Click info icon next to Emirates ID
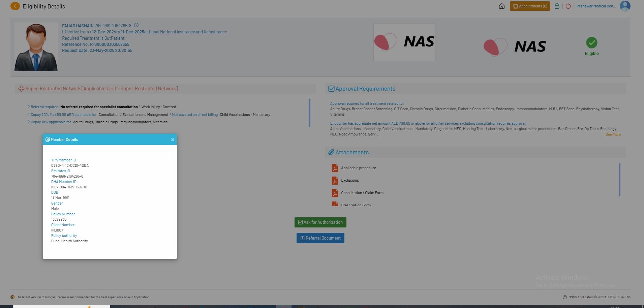The image size is (644, 308). 136,25
